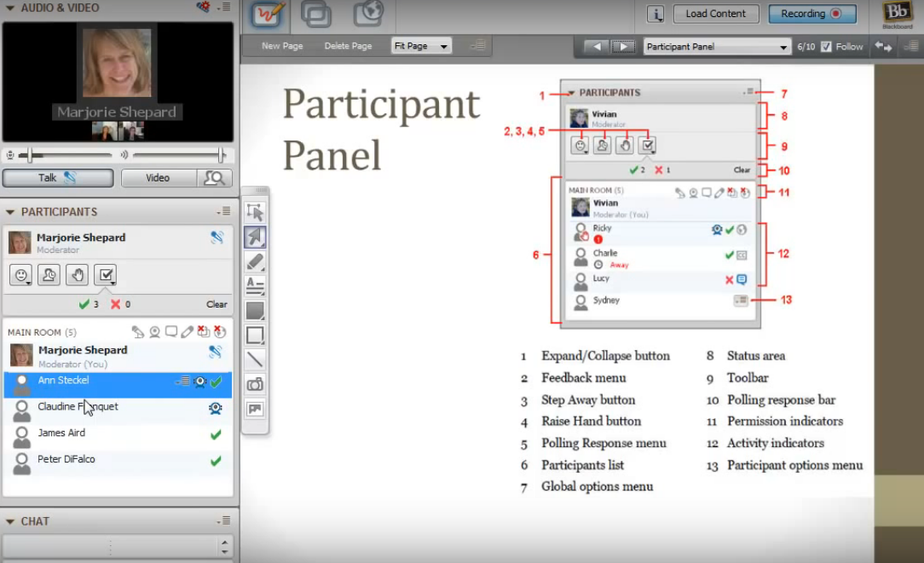Click the Recording button

click(812, 14)
